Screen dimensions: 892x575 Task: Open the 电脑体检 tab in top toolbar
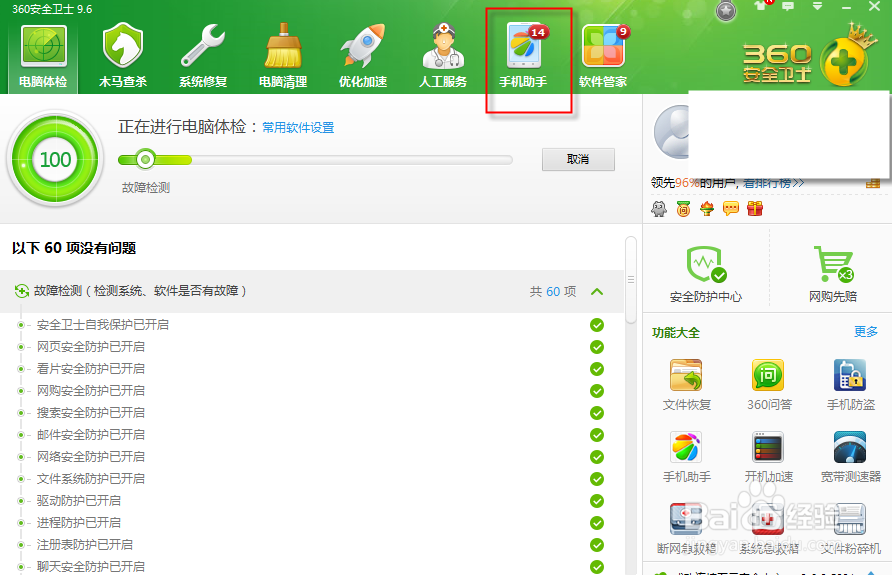click(43, 56)
